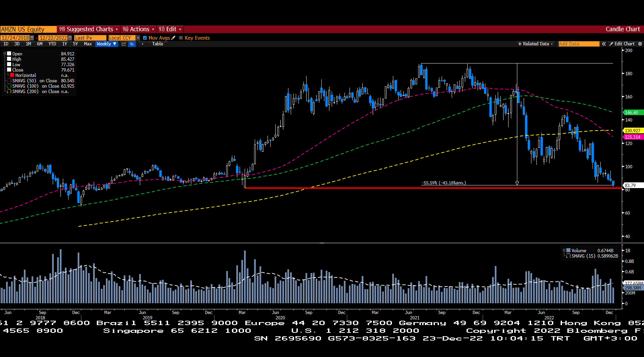Viewport: 644px width, 357px height.
Task: Toggle Mov Avgs checkbox
Action: [x=145, y=38]
